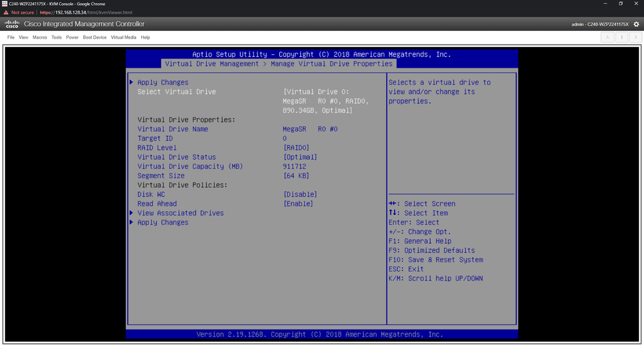The width and height of the screenshot is (644, 349).
Task: Click the capacity value 911712
Action: click(294, 166)
